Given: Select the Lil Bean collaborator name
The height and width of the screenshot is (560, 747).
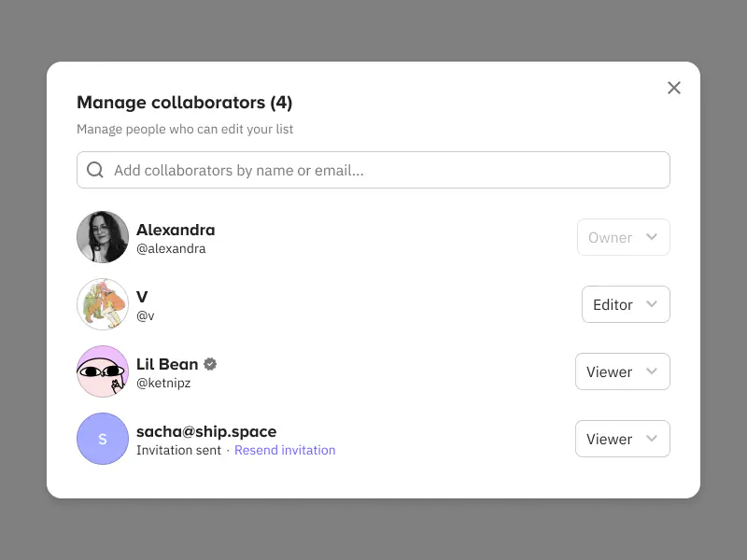Looking at the screenshot, I should 167,364.
